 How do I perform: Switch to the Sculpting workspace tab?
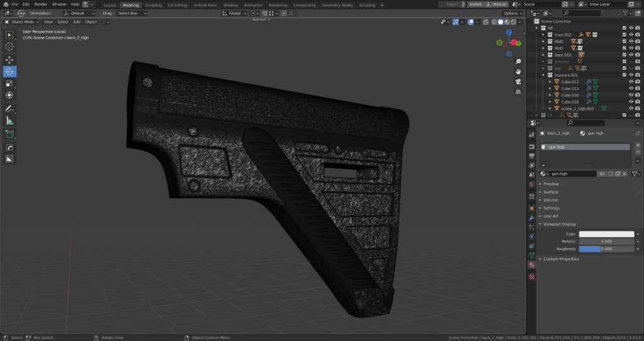[153, 5]
